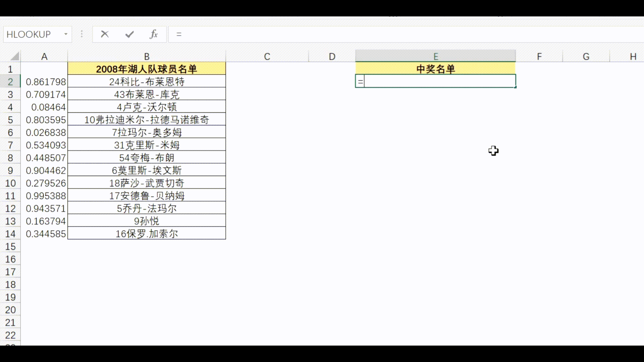This screenshot has width=644, height=362.
Task: Select cell with 6莫里斯-埃文斯
Action: click(x=147, y=170)
